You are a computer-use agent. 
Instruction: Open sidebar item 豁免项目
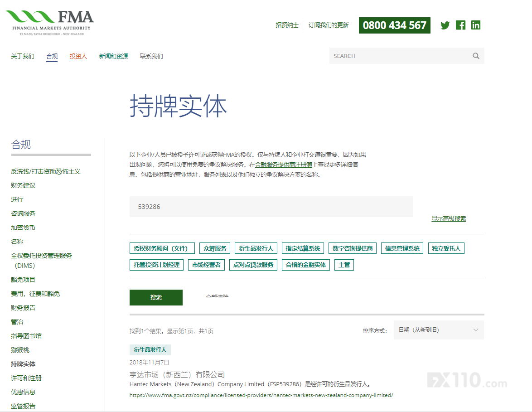23,280
